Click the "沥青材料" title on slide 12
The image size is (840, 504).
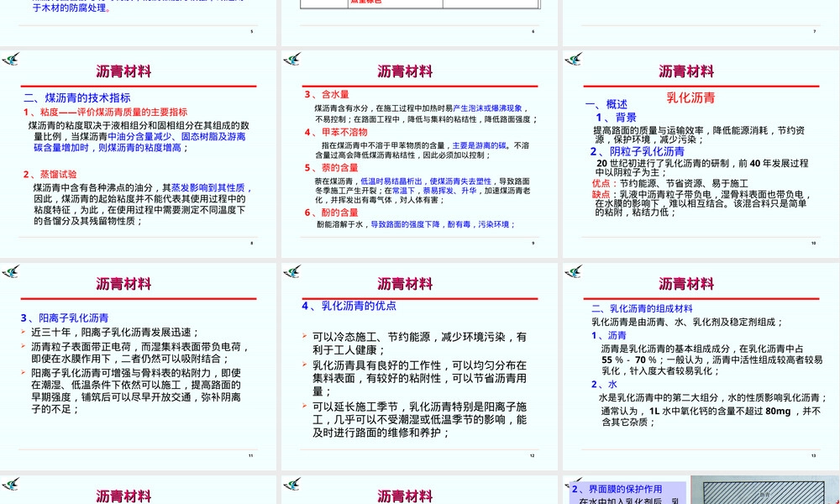(405, 284)
